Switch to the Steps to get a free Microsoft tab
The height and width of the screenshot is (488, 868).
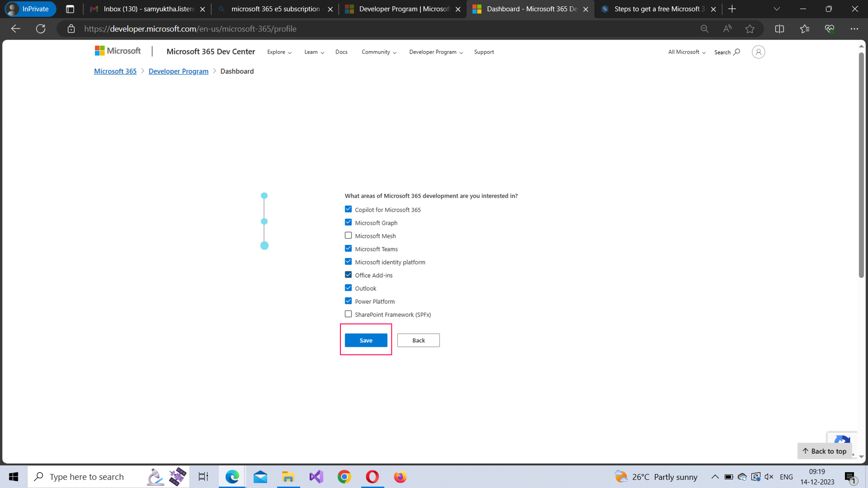click(x=659, y=9)
